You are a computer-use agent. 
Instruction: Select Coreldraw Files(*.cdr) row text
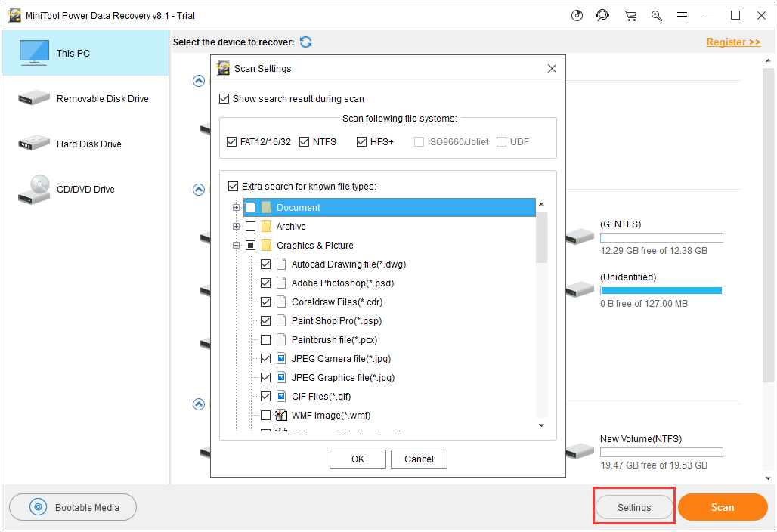click(x=337, y=302)
